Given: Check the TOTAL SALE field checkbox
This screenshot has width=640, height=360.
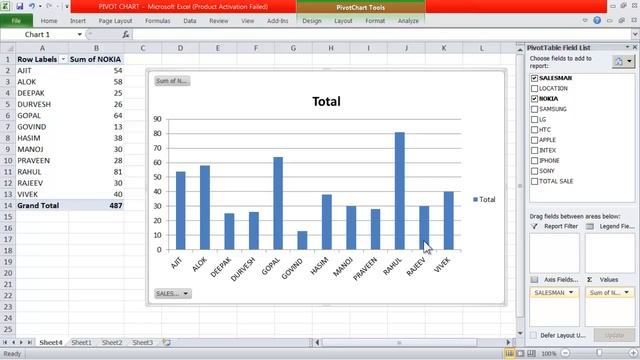Looking at the screenshot, I should tap(534, 181).
